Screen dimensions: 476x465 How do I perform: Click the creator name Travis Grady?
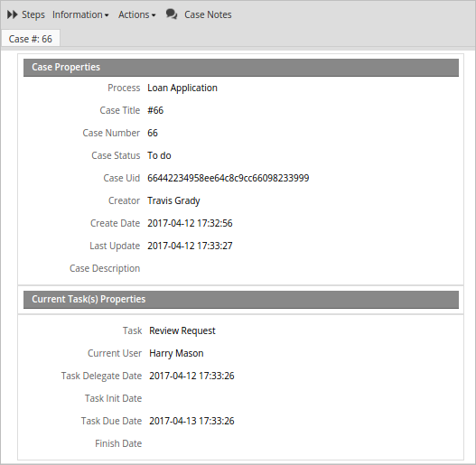(x=173, y=201)
